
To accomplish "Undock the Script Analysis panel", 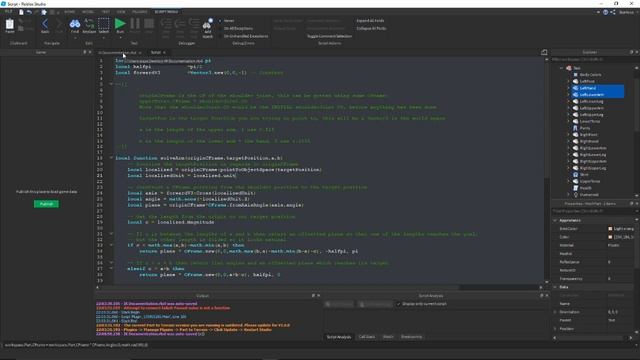I will click(x=542, y=296).
